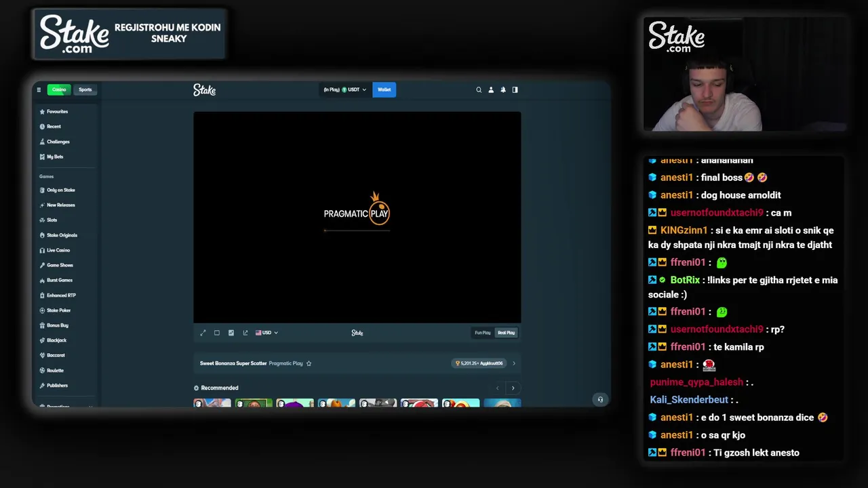Click the Stake Originals flame icon
The image size is (868, 488).
42,235
